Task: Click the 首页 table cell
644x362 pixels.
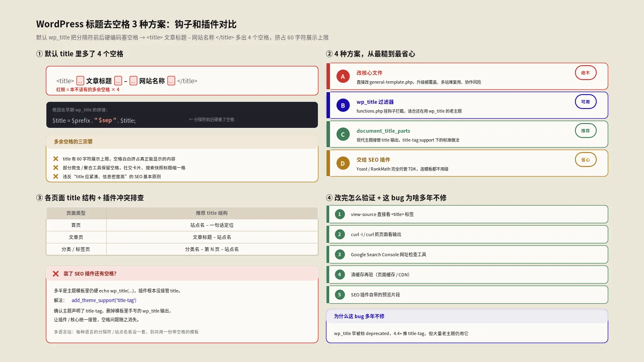Action: [x=76, y=225]
